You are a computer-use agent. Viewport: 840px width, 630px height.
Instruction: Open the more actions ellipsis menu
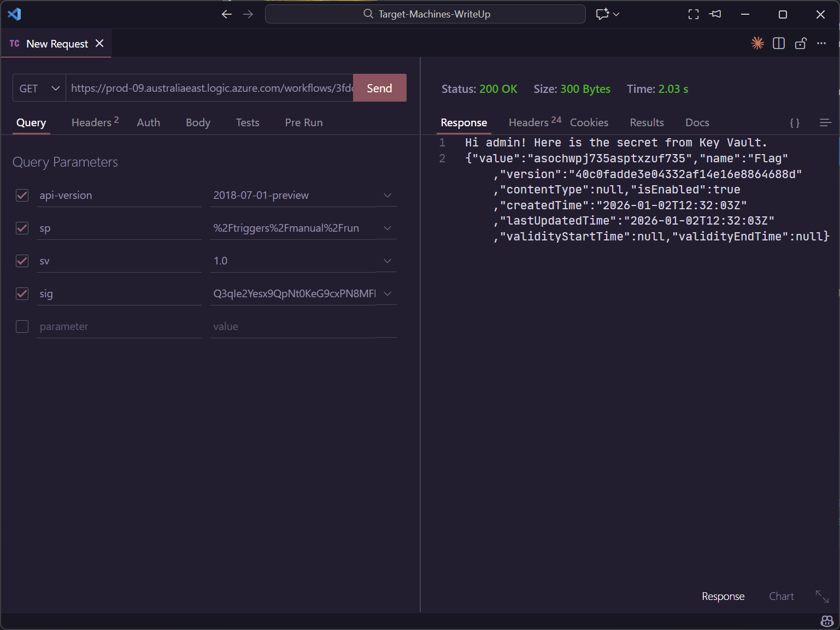pyautogui.click(x=821, y=44)
